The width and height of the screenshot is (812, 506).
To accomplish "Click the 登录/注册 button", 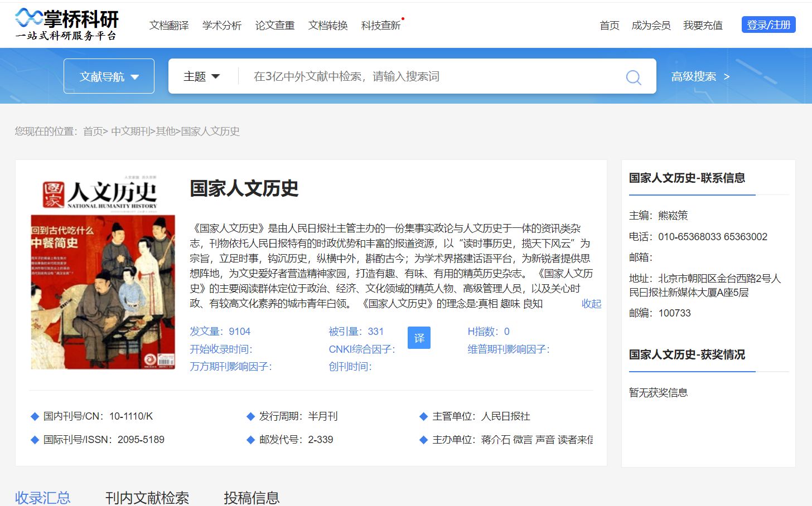I will (768, 25).
